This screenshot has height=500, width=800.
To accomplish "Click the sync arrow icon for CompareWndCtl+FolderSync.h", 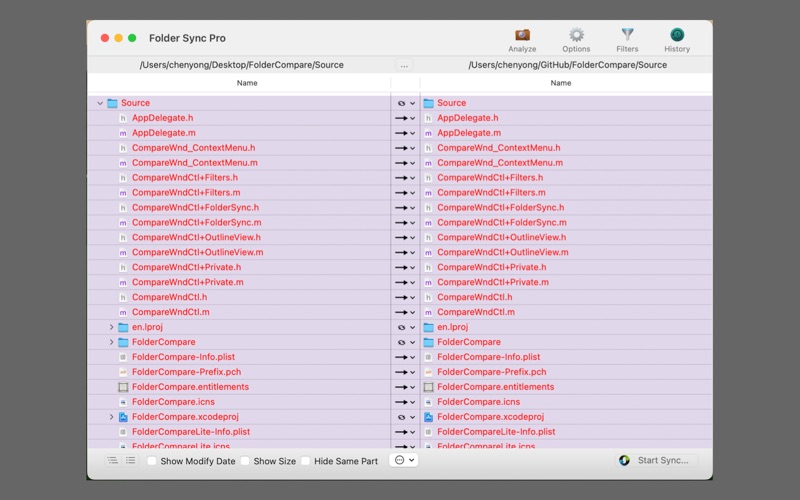I will click(402, 208).
